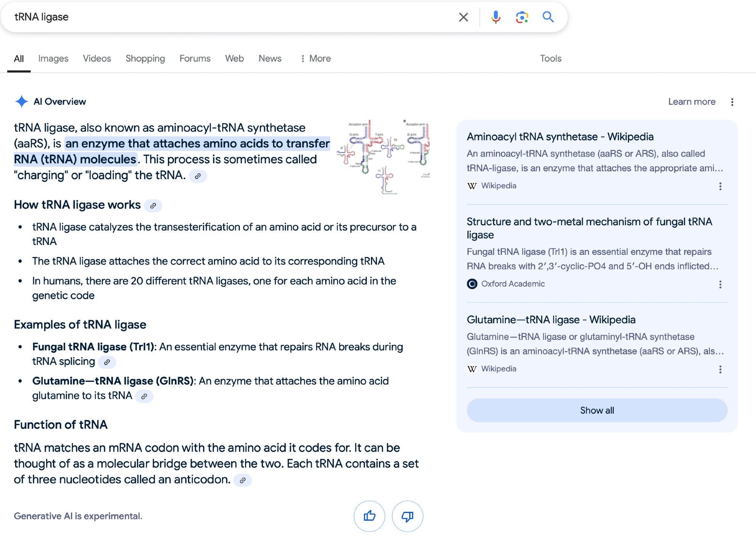Click the blue magnifying glass search icon

tap(548, 17)
